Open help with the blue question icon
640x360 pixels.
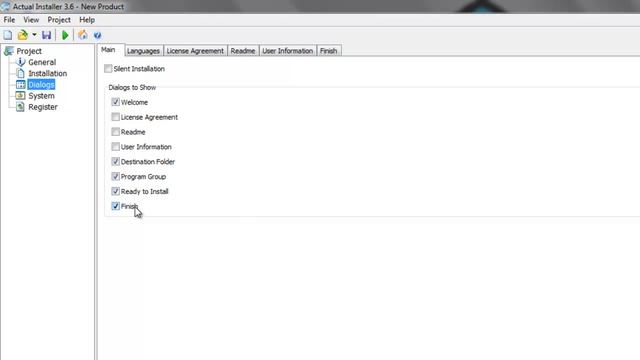97,36
